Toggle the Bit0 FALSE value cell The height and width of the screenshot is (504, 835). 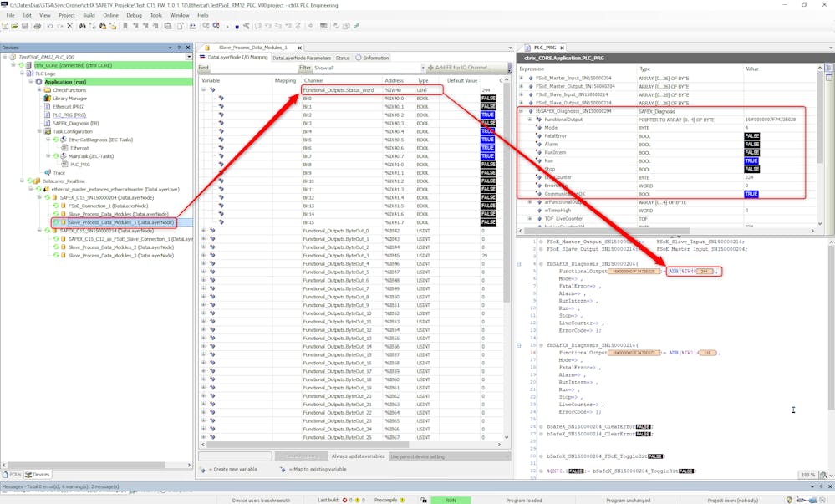[487, 99]
